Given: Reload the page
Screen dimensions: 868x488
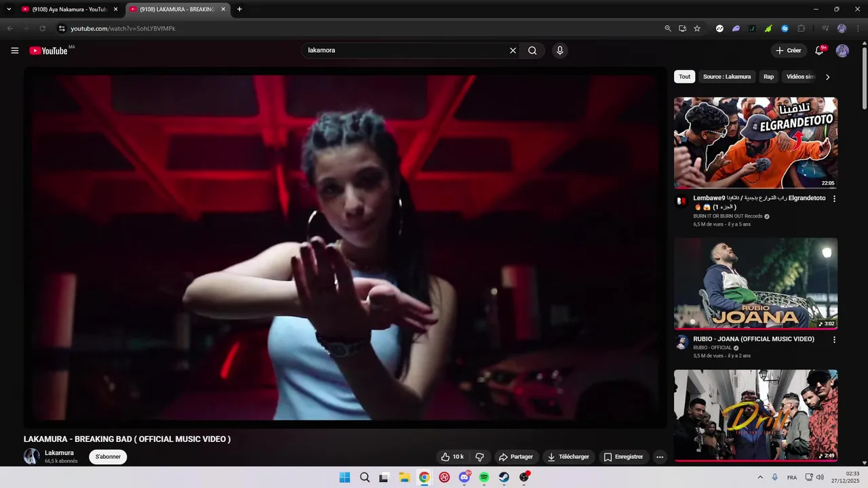Looking at the screenshot, I should coord(42,28).
